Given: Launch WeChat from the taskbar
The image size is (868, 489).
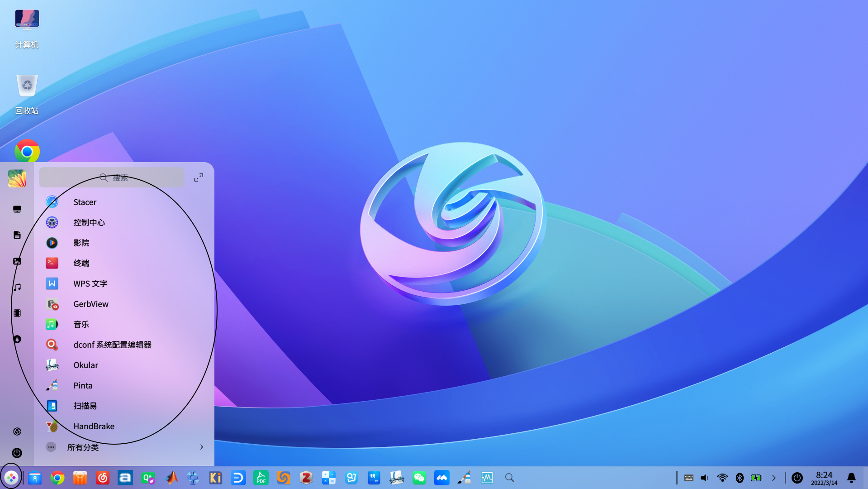Looking at the screenshot, I should 419,478.
